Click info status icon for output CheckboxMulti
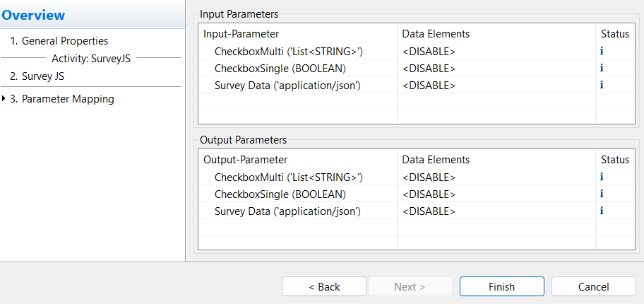 tap(602, 177)
